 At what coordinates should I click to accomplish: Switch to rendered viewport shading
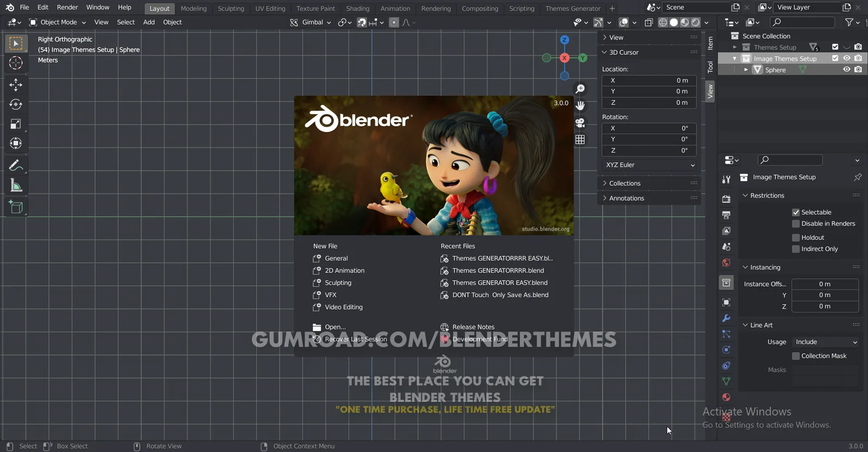tap(695, 22)
